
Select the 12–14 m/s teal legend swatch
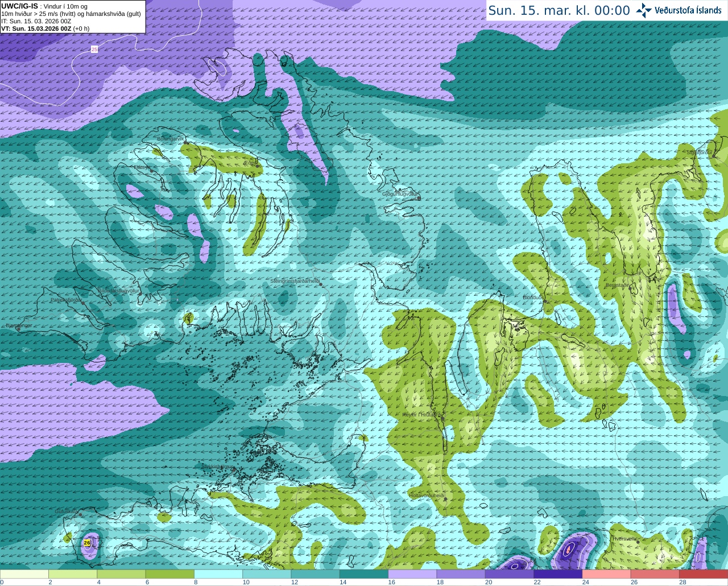pos(316,574)
